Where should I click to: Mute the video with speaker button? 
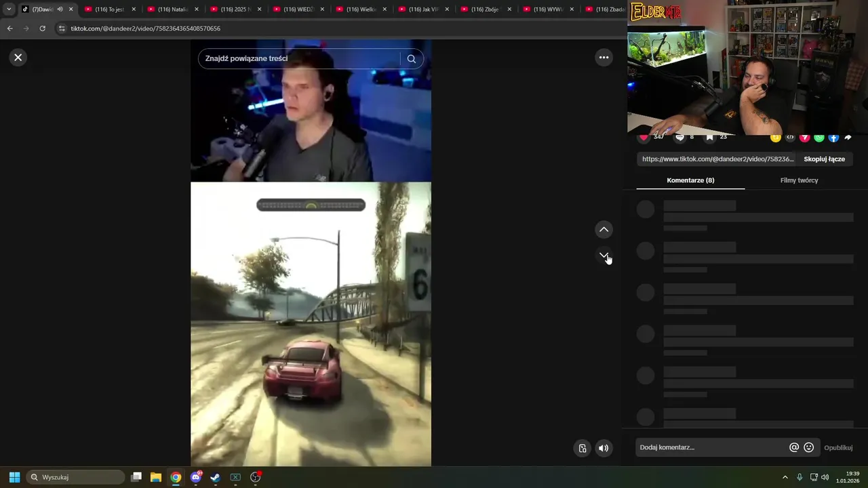pos(604,448)
